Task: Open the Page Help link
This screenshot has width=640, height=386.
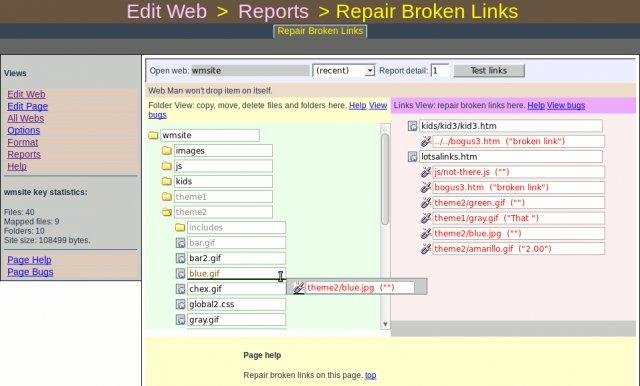Action: coord(29,260)
